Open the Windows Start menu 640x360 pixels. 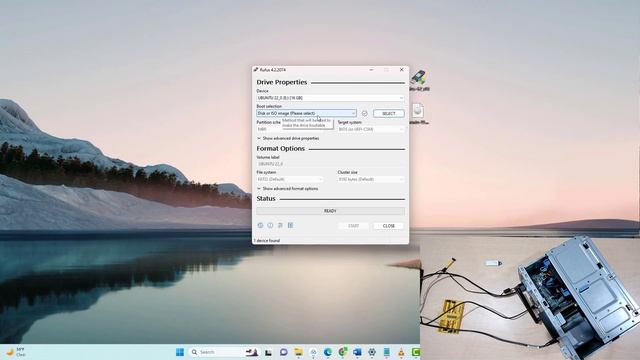pyautogui.click(x=180, y=352)
